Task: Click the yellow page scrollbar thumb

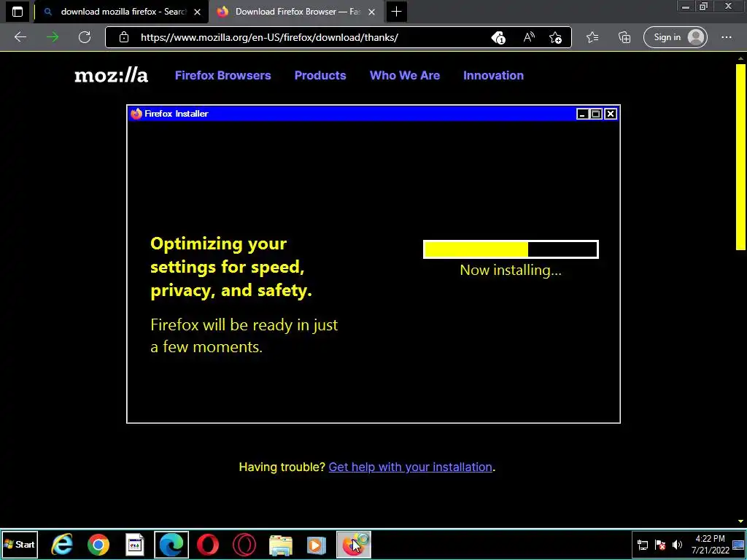Action: (x=740, y=157)
